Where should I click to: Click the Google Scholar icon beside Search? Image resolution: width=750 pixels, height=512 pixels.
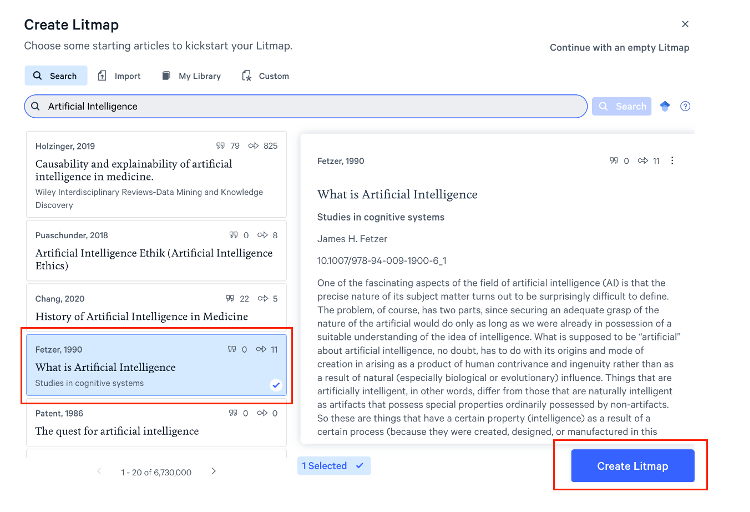(x=665, y=106)
